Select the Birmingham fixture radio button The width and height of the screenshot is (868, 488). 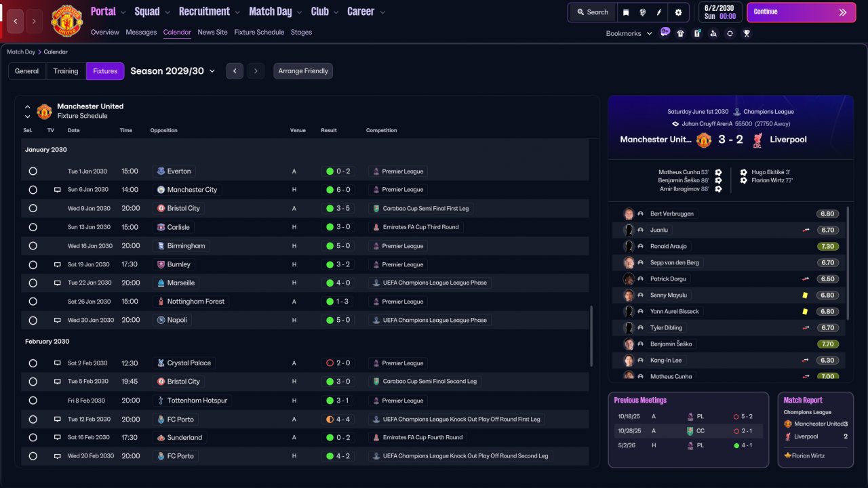[x=33, y=245]
